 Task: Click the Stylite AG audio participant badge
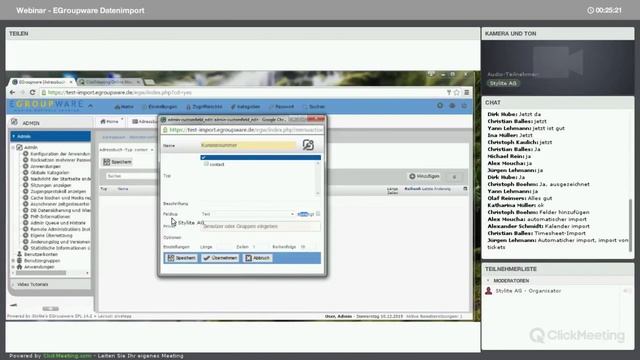(503, 83)
